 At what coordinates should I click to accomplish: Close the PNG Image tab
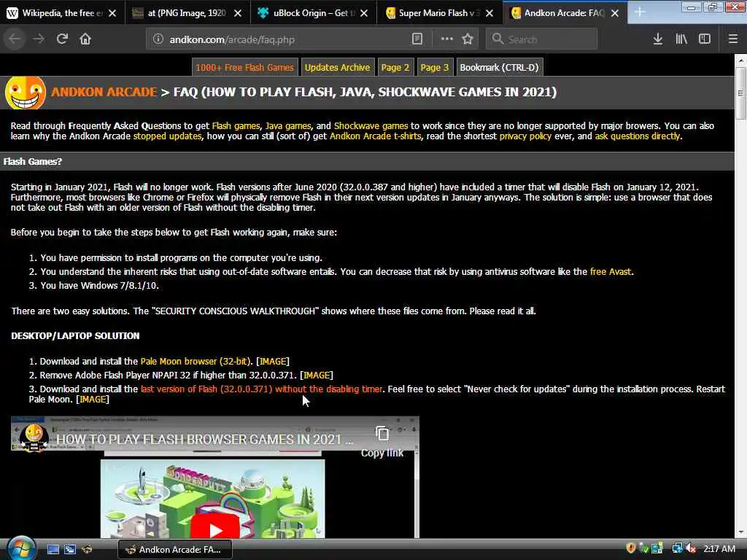238,13
